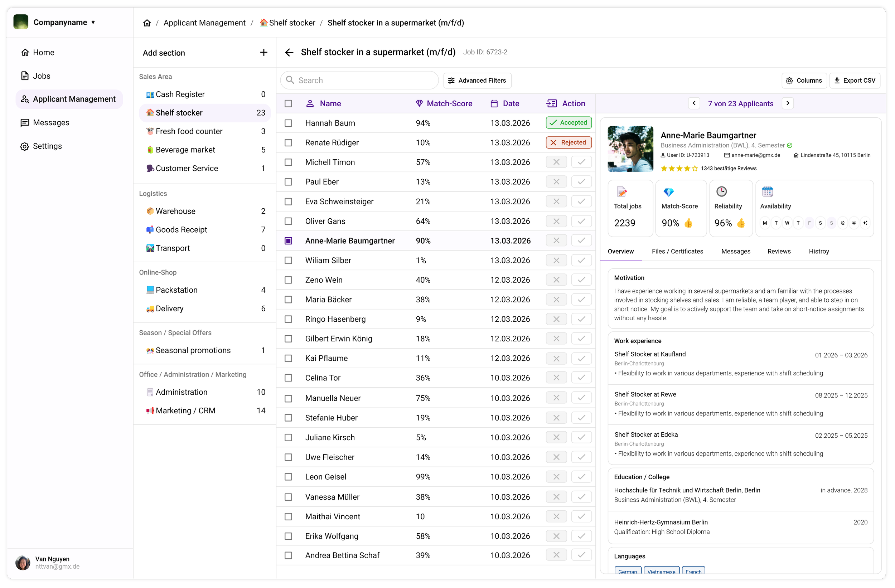
Task: Click the home breadcrumb icon
Action: [147, 23]
